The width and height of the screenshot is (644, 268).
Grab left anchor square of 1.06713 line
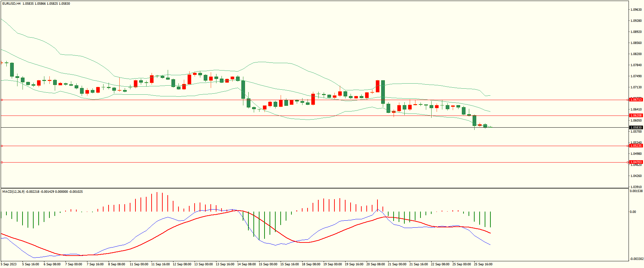tap(2, 100)
